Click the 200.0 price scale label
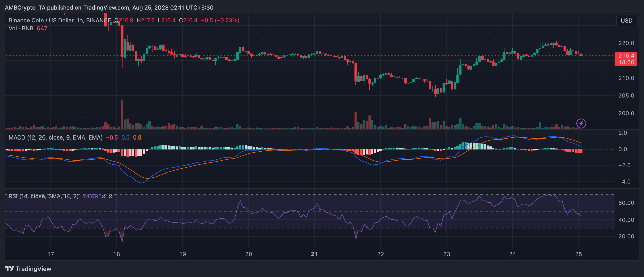The width and height of the screenshot is (644, 277). [x=626, y=113]
